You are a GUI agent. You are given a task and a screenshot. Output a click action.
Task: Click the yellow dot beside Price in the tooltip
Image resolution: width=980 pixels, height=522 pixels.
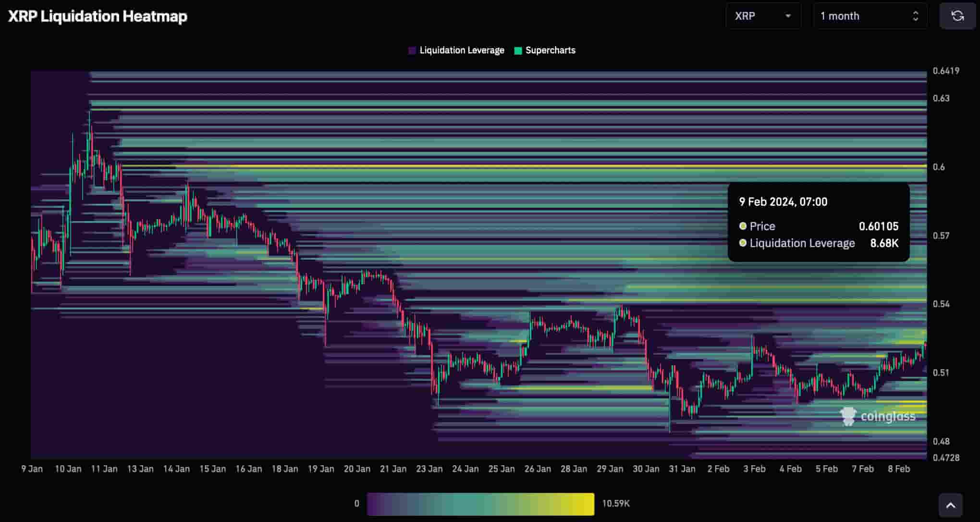(x=743, y=226)
